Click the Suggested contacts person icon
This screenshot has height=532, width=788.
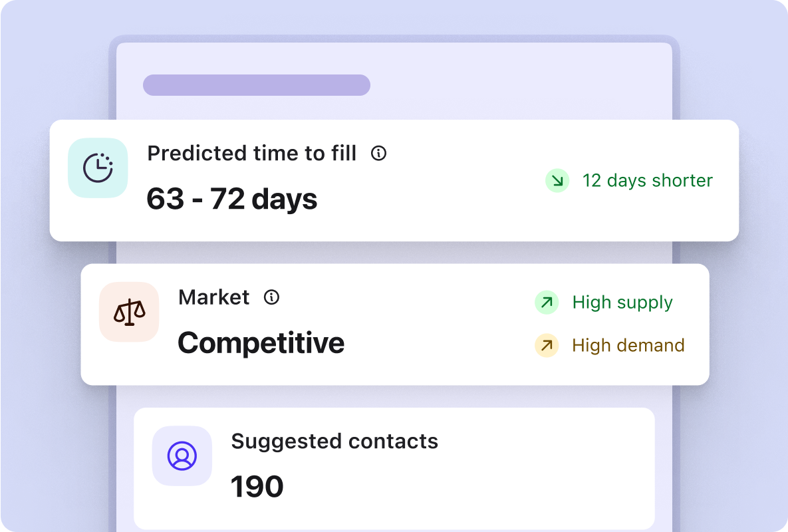(182, 456)
